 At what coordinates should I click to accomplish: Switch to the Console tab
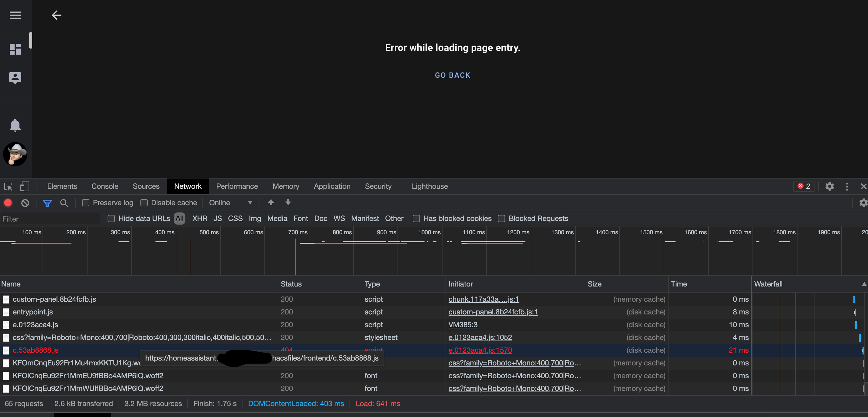[x=105, y=186]
